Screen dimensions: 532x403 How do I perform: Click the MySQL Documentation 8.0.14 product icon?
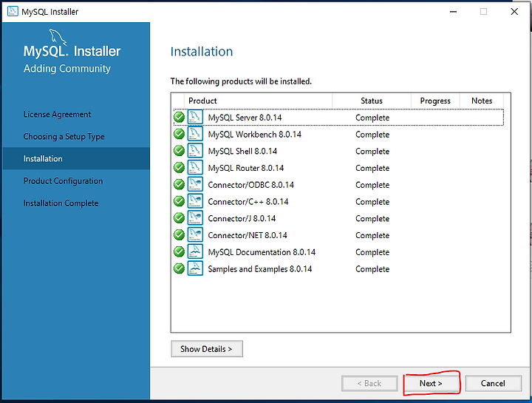click(x=195, y=251)
